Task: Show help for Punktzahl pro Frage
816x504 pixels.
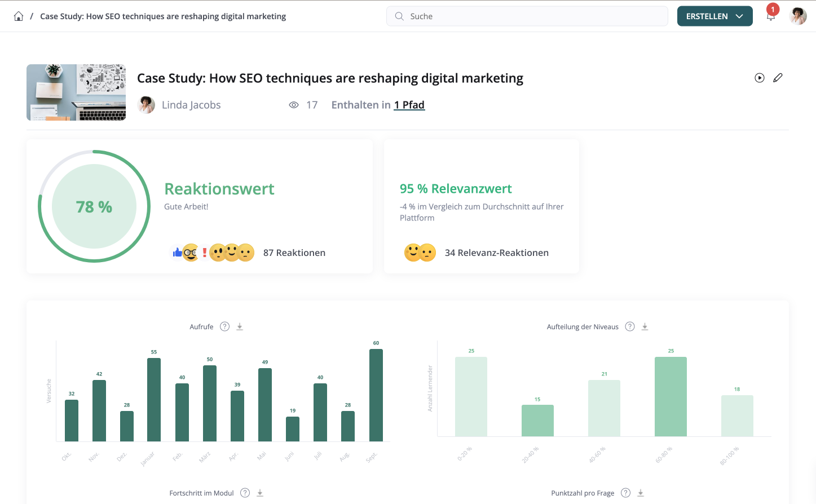Action: (x=625, y=493)
